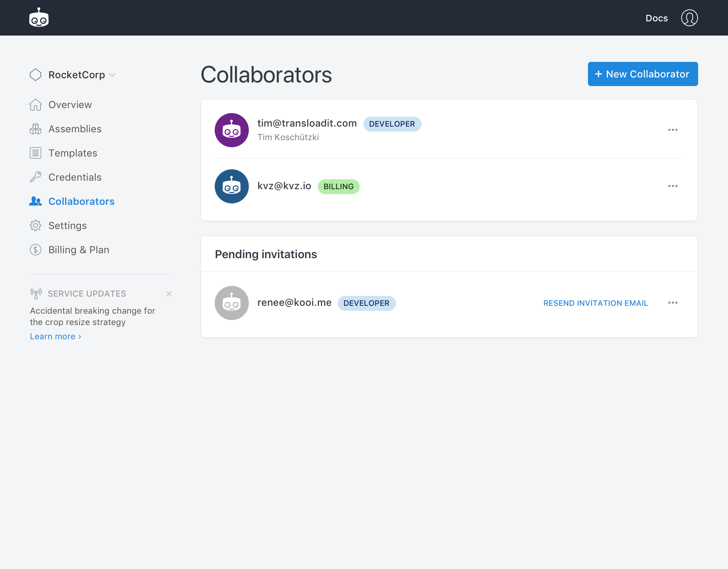The height and width of the screenshot is (569, 728).
Task: Click the Transloadit robot logo
Action: [x=39, y=18]
